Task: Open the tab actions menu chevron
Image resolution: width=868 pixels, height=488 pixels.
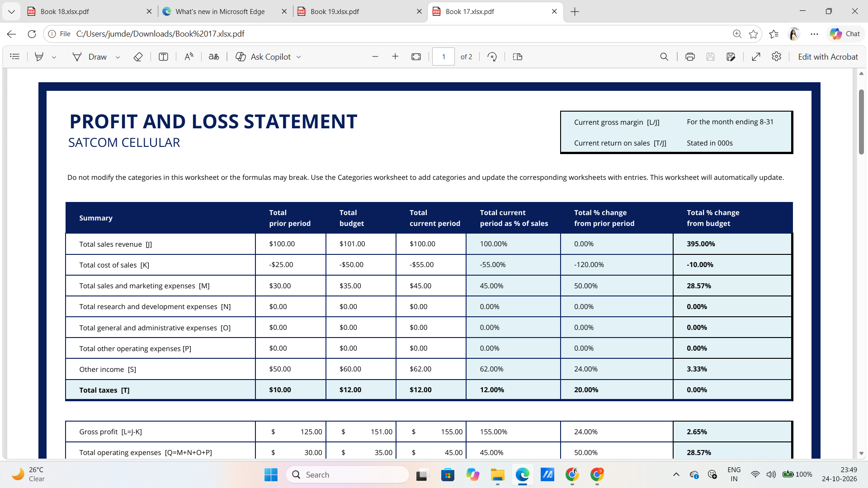Action: tap(11, 12)
